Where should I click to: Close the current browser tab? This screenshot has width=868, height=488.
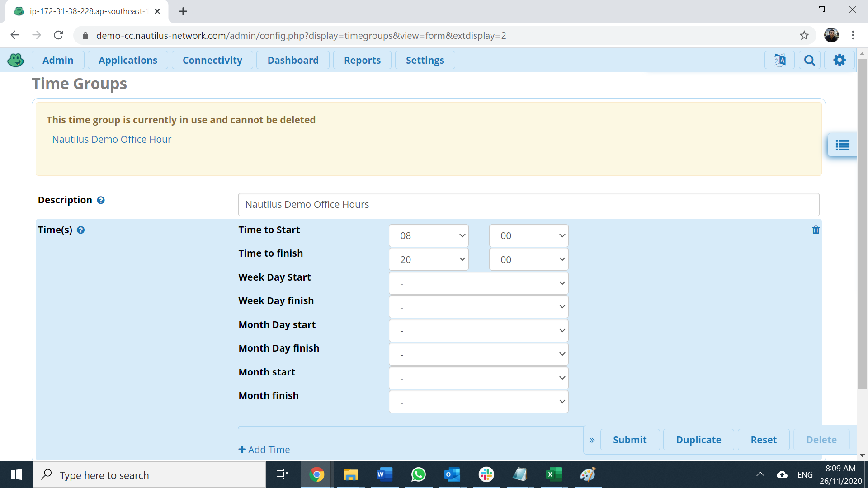point(157,11)
